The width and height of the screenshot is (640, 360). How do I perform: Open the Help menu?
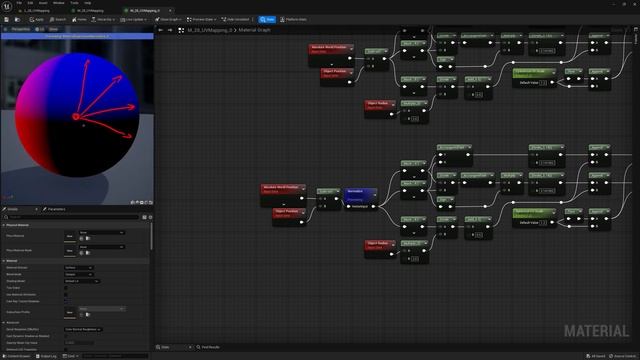pos(87,3)
